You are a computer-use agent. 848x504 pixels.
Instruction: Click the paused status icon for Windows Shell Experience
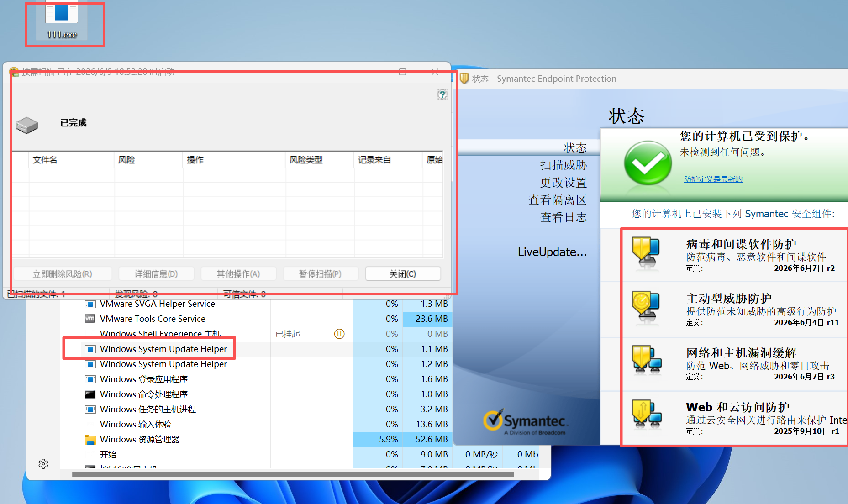click(x=339, y=334)
